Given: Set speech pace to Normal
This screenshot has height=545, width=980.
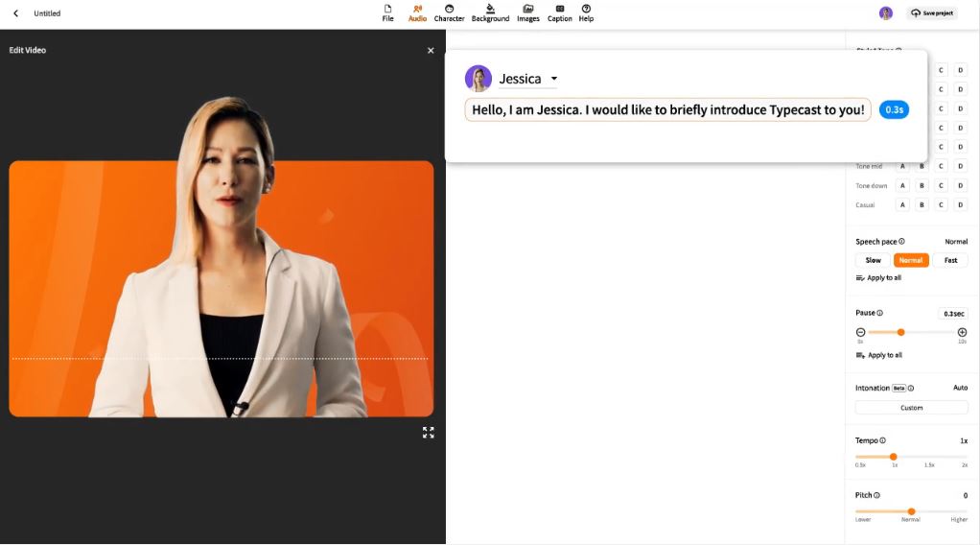Looking at the screenshot, I should coord(911,260).
